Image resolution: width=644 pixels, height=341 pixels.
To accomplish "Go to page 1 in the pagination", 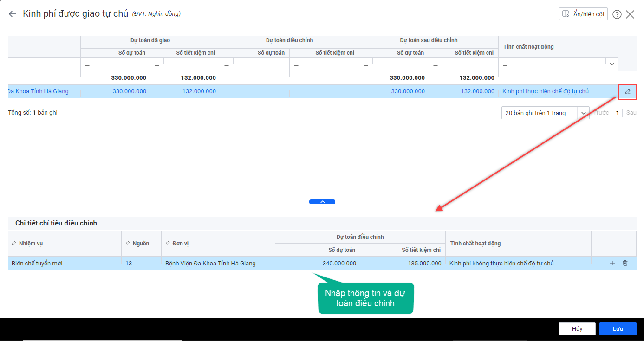I will (x=617, y=113).
